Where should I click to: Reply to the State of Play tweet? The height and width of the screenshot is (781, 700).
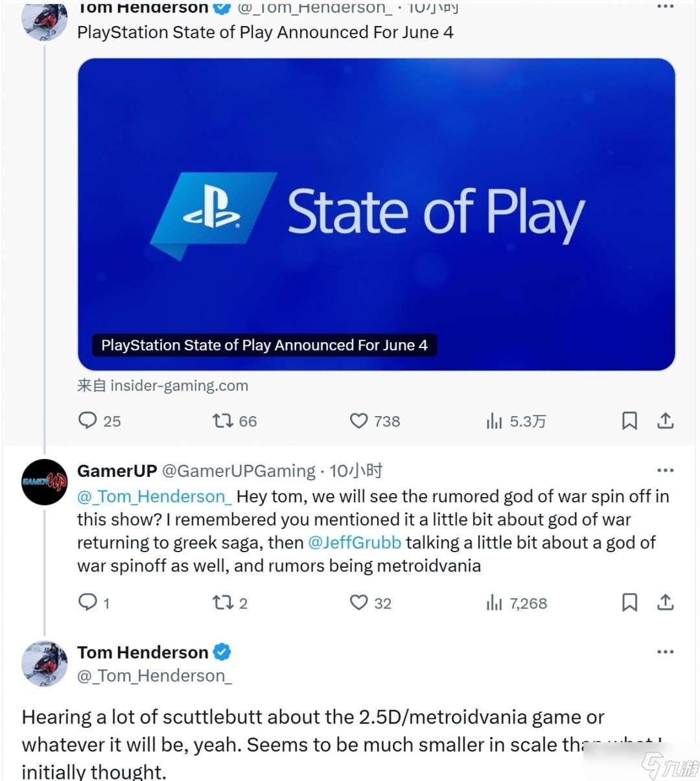pyautogui.click(x=87, y=421)
